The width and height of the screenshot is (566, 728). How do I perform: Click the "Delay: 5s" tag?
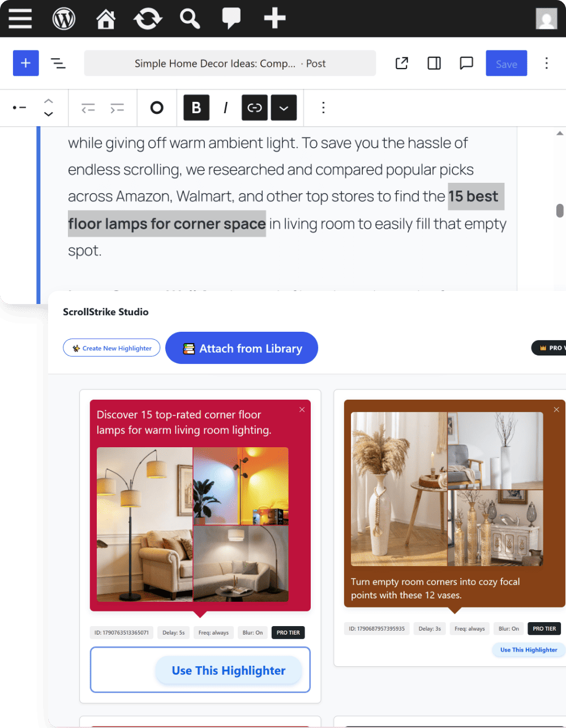coord(174,632)
